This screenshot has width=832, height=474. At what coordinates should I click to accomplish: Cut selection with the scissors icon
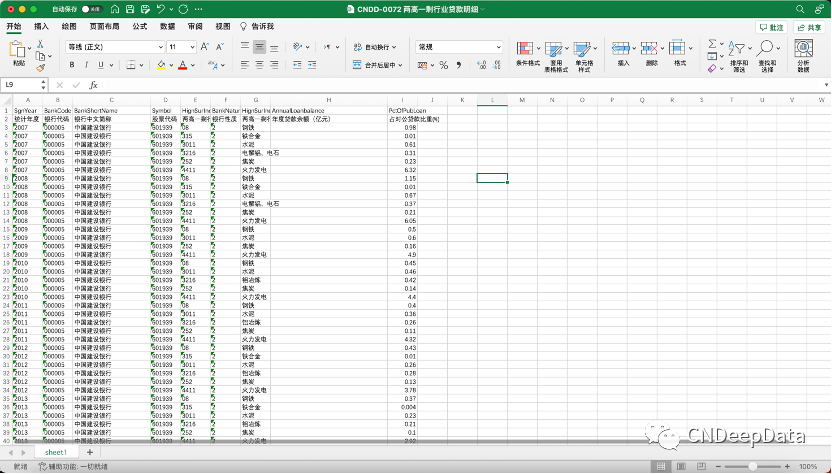point(40,44)
